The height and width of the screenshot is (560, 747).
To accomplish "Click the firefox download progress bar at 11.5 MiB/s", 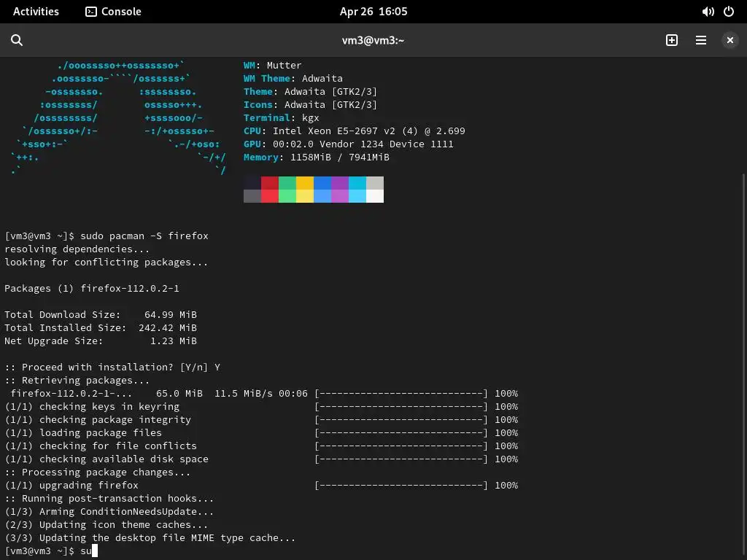I will (401, 393).
